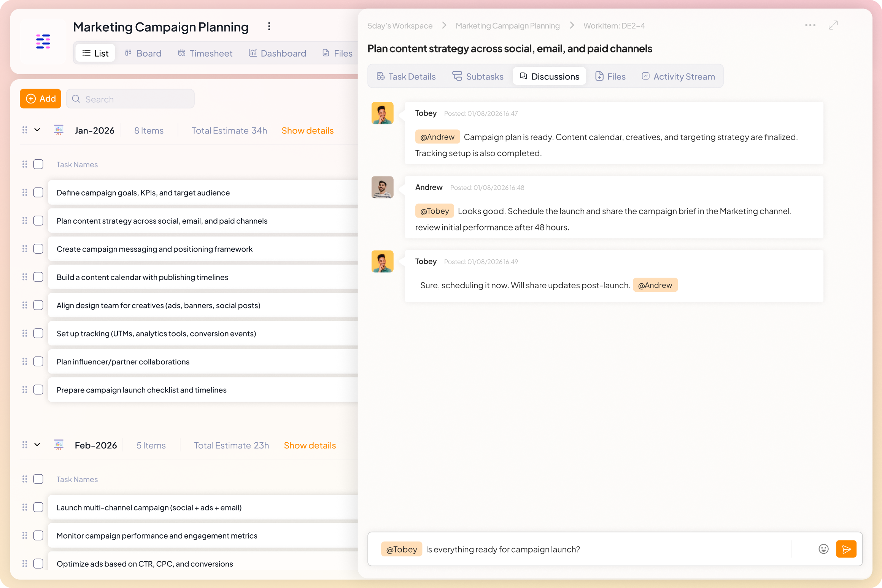Click the orange Add button
This screenshot has width=882, height=588.
[x=40, y=99]
